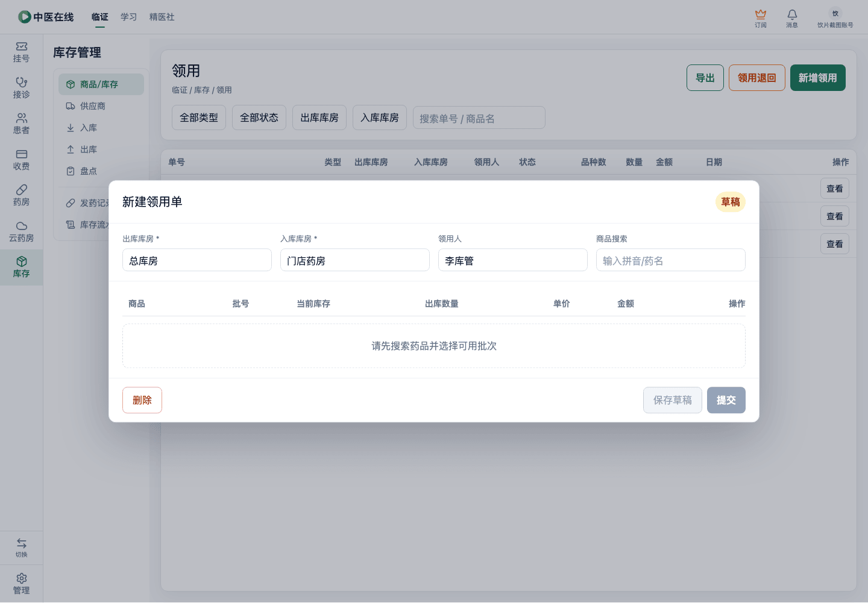The image size is (868, 603).
Task: Click the 库存流水 log icon
Action: point(71,225)
